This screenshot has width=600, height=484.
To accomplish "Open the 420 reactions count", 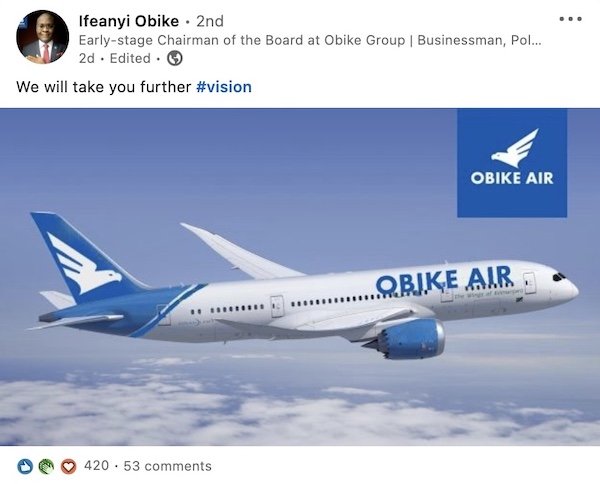I will [96, 466].
